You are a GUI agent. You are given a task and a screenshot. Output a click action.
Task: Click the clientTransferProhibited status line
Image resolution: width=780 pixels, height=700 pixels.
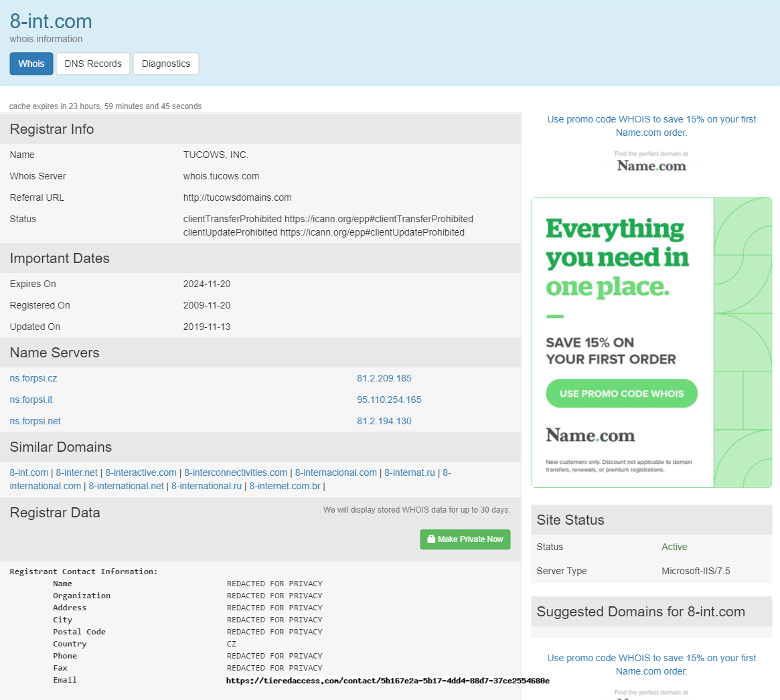(x=328, y=219)
